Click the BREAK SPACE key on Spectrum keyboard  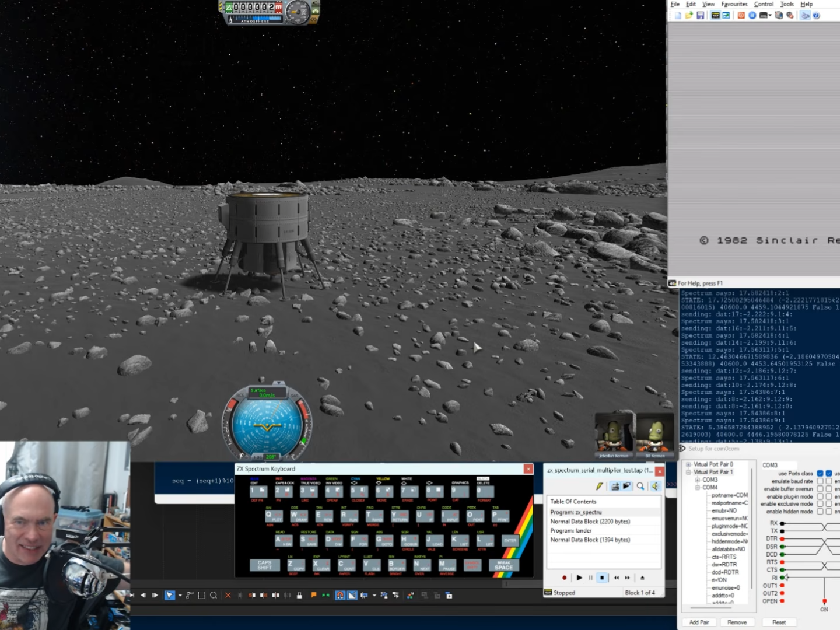coord(503,565)
